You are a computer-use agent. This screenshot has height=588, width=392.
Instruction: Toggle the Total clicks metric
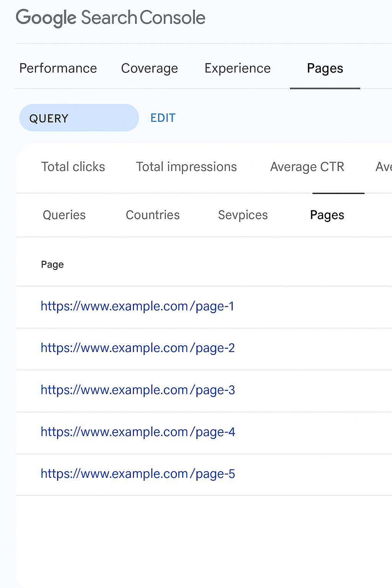(x=73, y=167)
